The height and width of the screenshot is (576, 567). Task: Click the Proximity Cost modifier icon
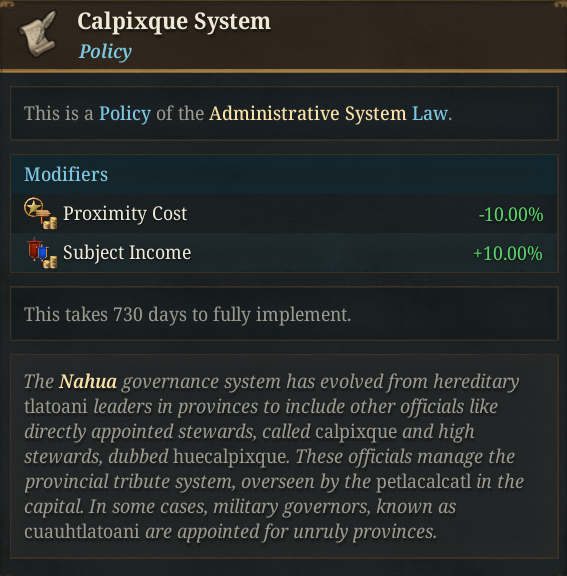tap(40, 213)
